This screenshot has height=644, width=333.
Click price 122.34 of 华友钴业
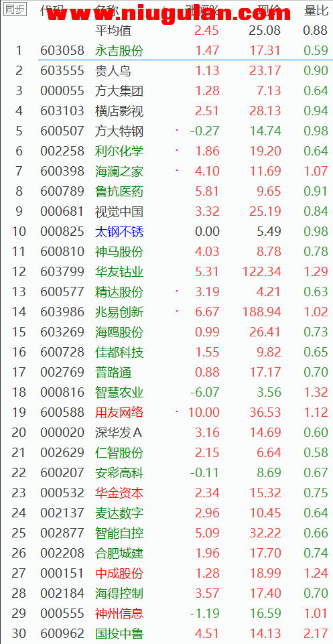click(261, 272)
